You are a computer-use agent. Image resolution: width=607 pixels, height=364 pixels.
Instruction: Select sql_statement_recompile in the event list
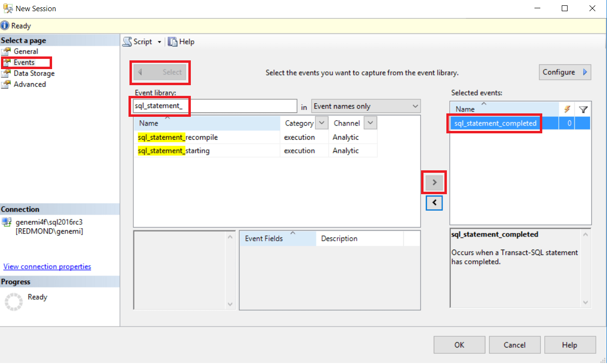pos(177,137)
